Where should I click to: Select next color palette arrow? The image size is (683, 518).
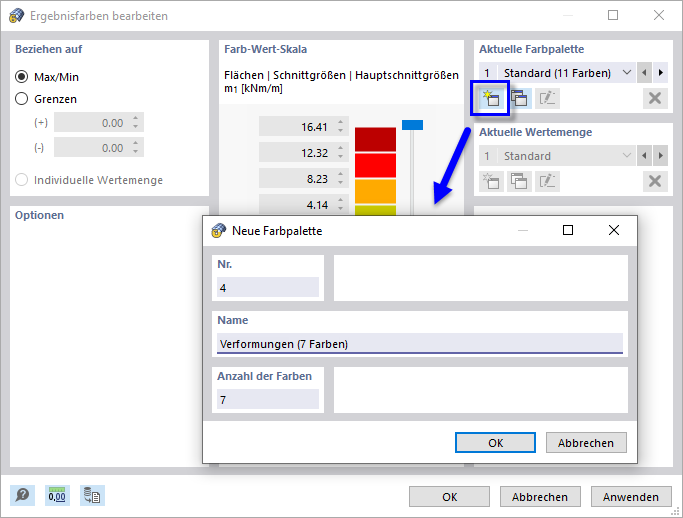[661, 73]
